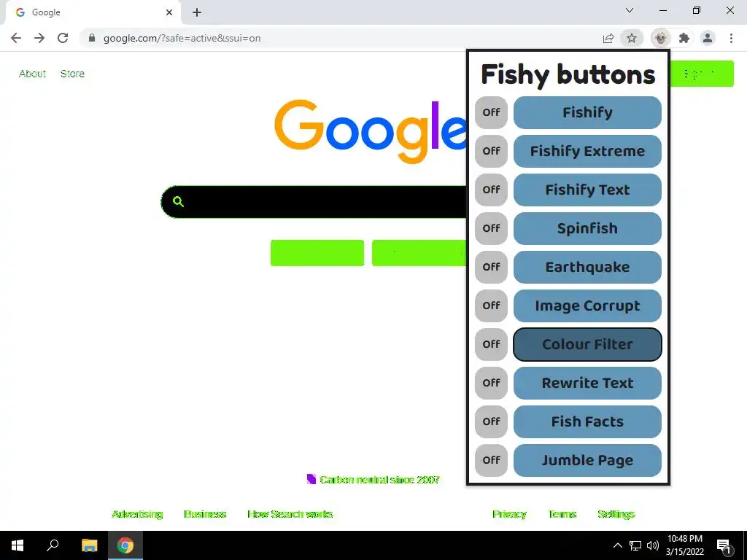This screenshot has height=560, width=747.
Task: Open Chrome's three-dot menu
Action: click(731, 38)
